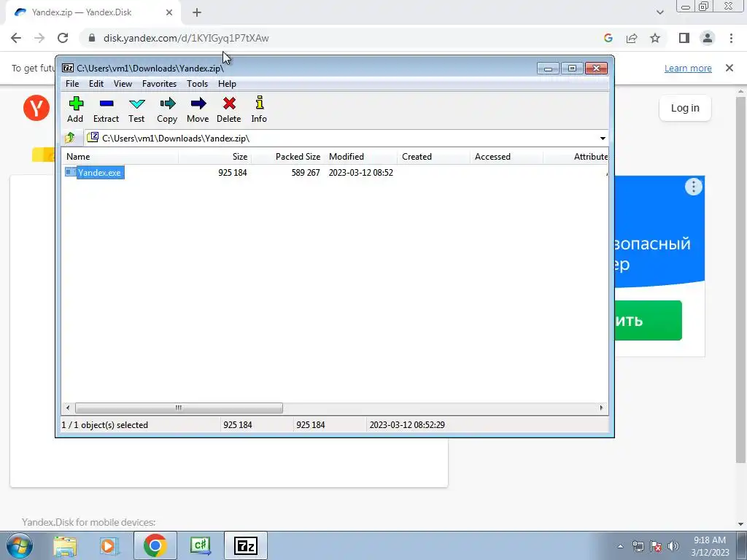Reload the Yandex.Disk page
Screen dimensions: 747x560
pos(63,38)
